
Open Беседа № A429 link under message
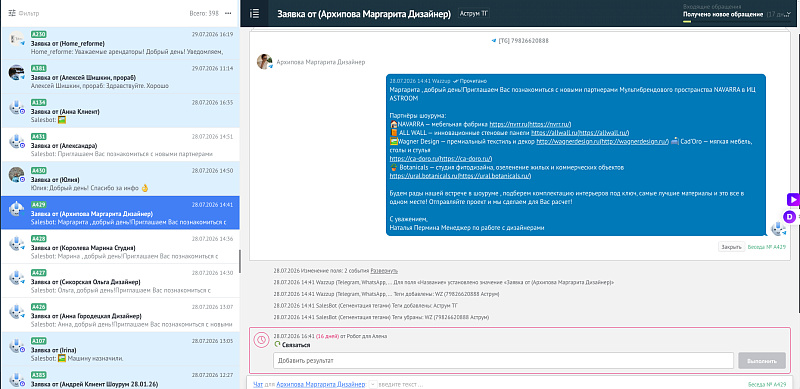click(766, 247)
